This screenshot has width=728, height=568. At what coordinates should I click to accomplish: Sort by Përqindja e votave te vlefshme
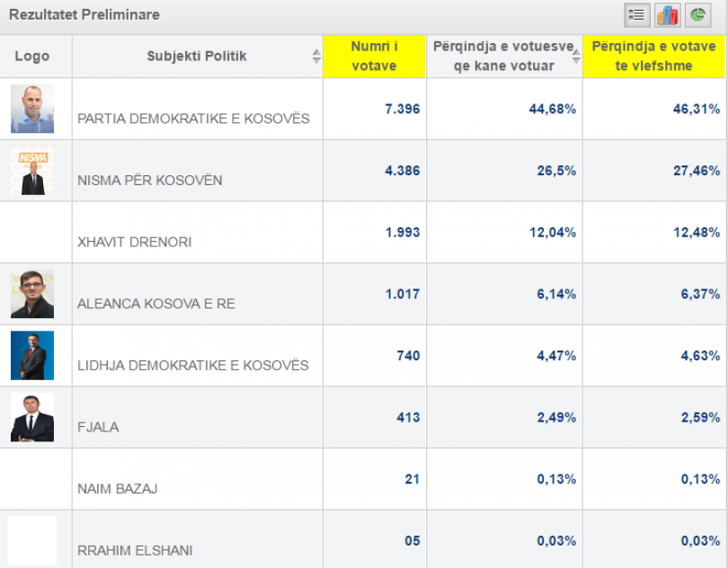[653, 56]
